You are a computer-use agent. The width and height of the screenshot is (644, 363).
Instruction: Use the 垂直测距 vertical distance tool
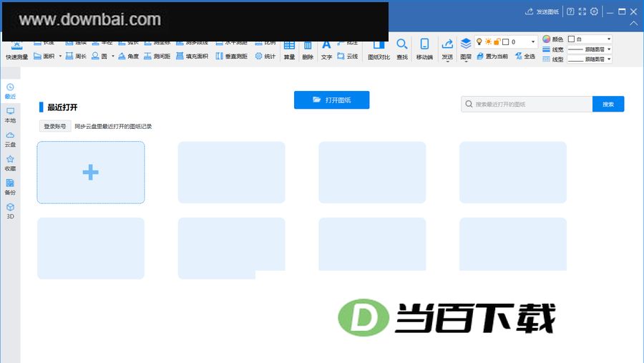click(231, 56)
